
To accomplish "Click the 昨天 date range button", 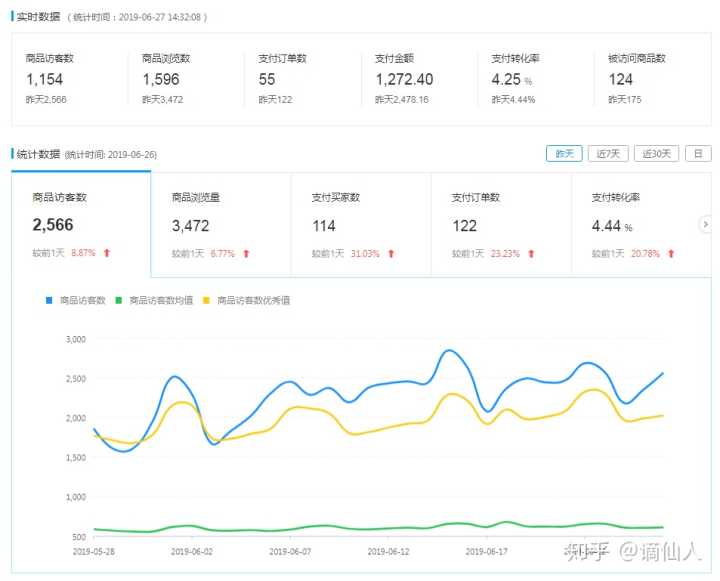I will 564,153.
